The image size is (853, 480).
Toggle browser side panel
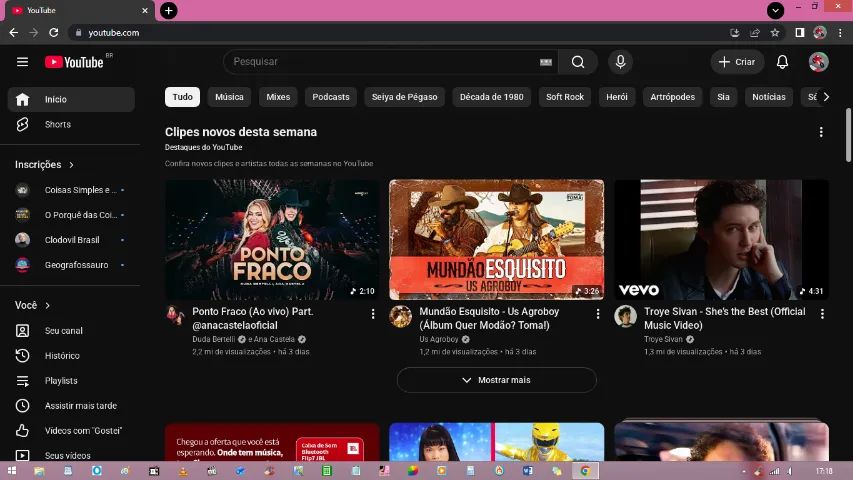[x=799, y=33]
